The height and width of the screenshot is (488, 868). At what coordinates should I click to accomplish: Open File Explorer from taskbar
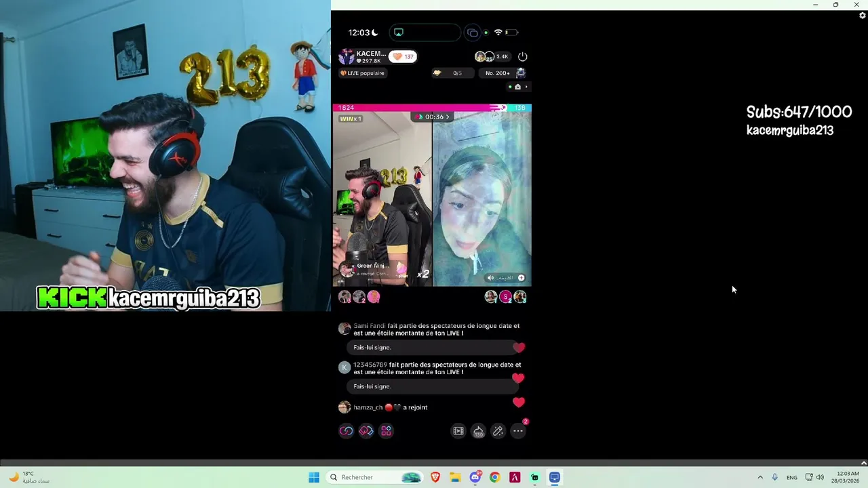tap(455, 477)
